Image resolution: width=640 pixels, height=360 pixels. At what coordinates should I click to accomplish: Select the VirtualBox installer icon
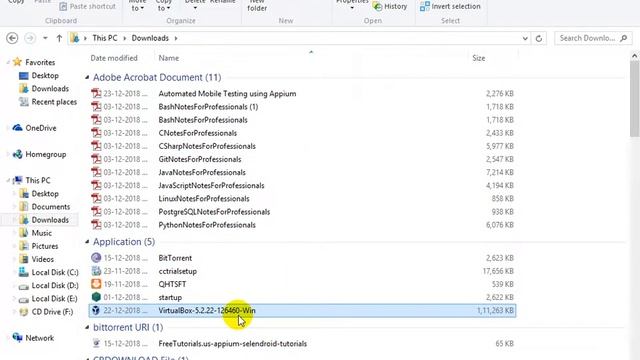96,310
